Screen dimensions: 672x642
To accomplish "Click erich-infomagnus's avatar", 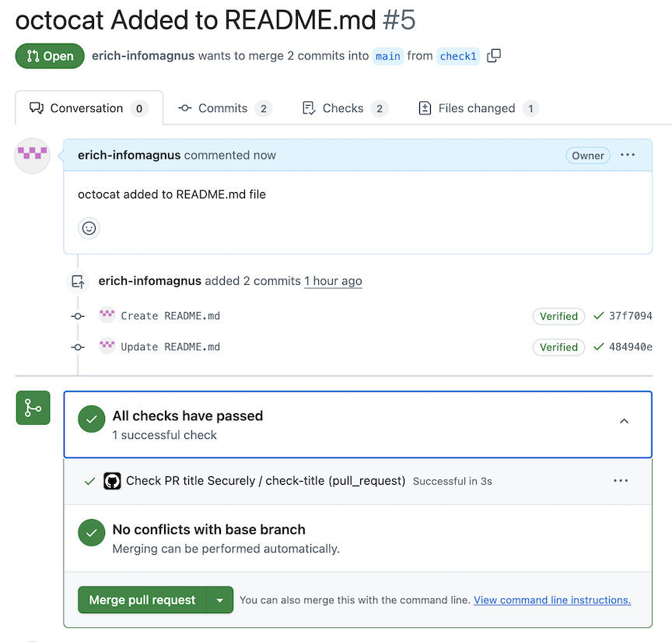I will [32, 155].
